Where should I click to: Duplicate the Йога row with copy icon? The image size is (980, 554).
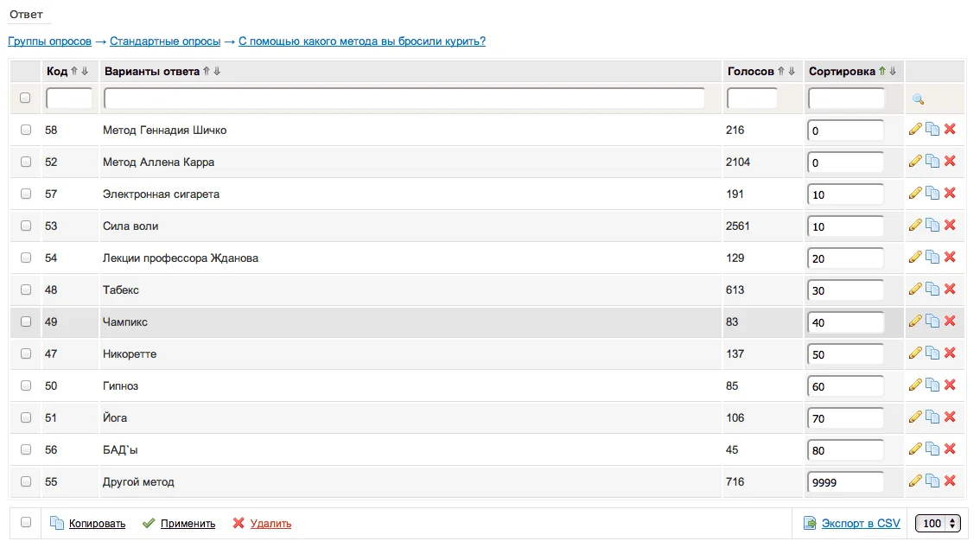coord(932,417)
